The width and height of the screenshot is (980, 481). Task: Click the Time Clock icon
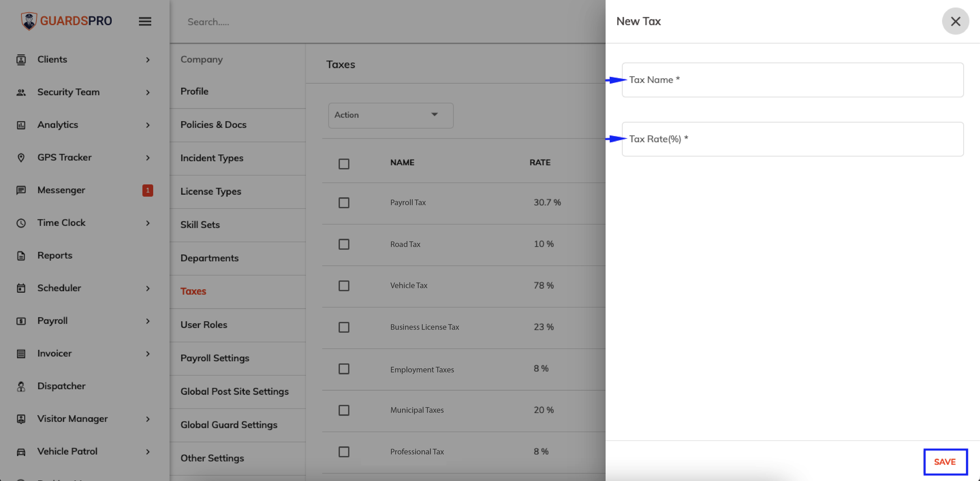[x=21, y=223]
